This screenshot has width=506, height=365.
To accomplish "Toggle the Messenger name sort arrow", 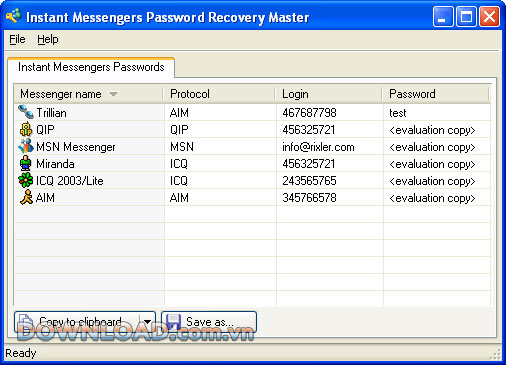I will [x=113, y=94].
